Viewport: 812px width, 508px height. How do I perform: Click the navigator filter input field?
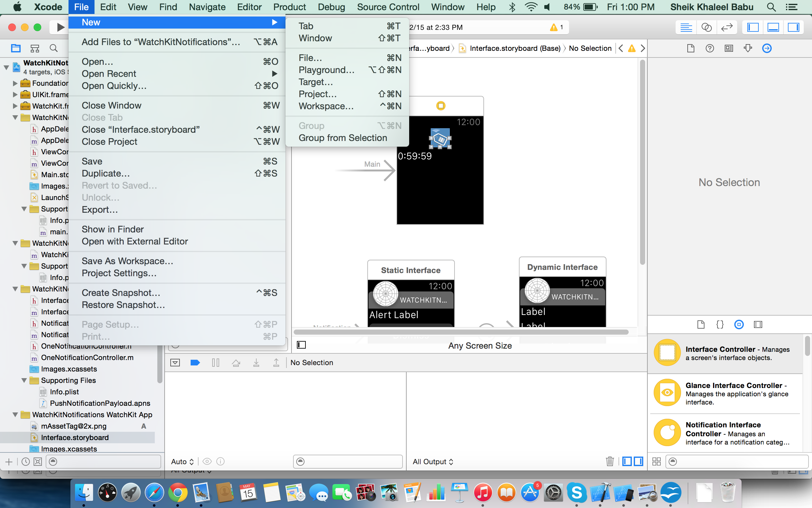pos(103,461)
